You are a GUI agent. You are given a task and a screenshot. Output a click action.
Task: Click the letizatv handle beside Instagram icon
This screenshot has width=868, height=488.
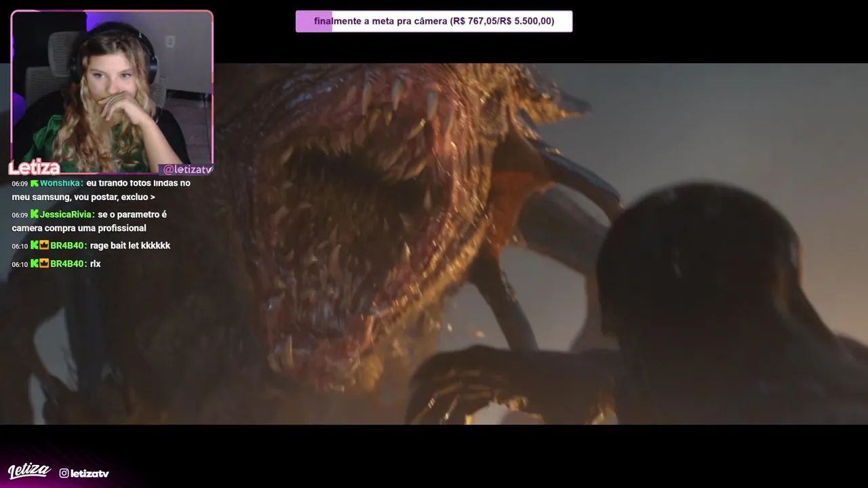click(90, 474)
